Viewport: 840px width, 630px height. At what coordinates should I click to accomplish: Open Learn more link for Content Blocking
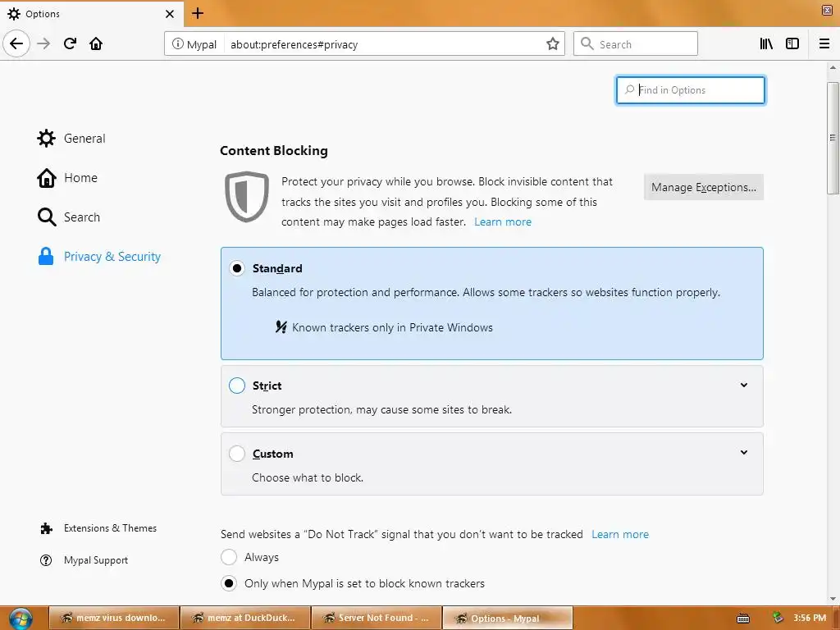point(503,221)
